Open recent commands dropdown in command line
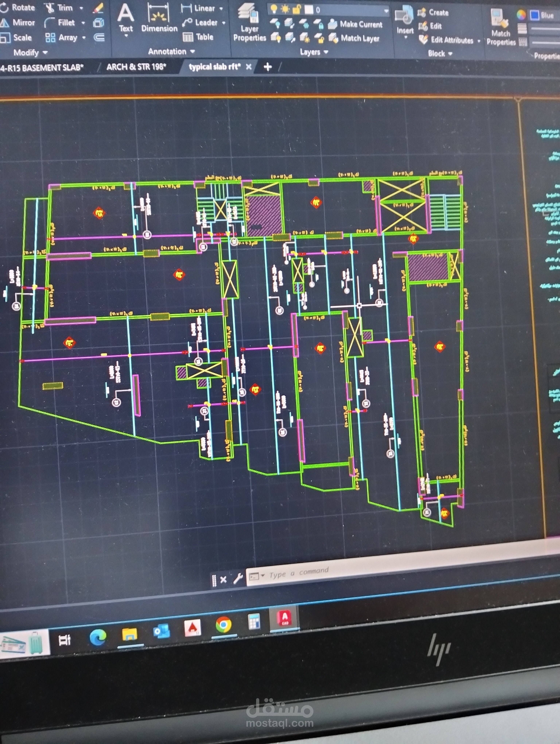 point(262,576)
